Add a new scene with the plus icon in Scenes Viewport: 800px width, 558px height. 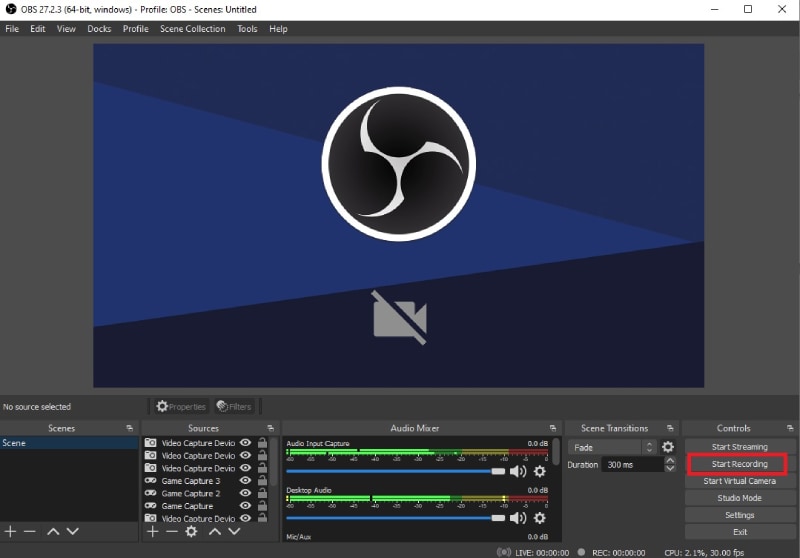10,531
